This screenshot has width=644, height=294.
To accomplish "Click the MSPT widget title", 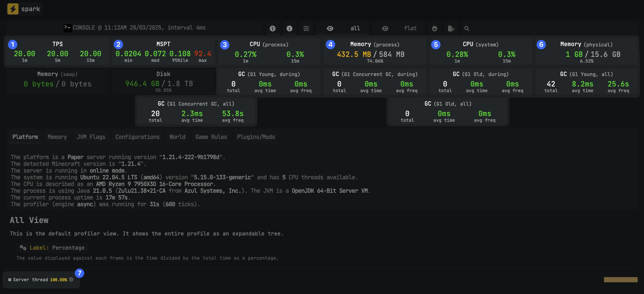I will [x=163, y=44].
